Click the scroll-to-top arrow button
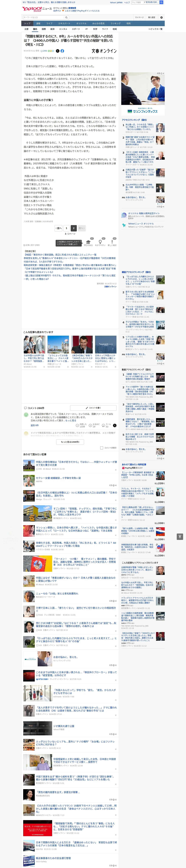The width and height of the screenshot is (186, 868). click(180, 536)
